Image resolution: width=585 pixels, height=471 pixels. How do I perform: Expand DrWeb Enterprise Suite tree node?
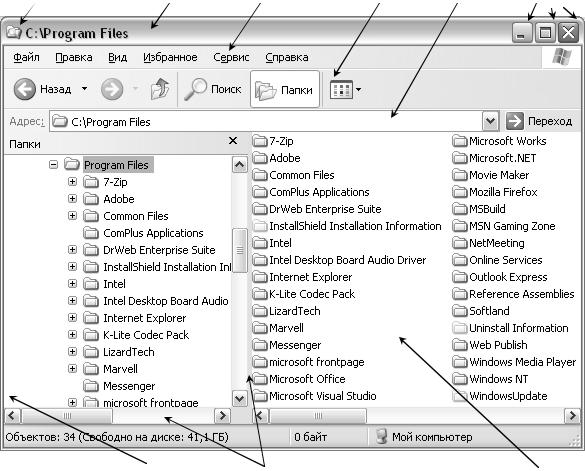pyautogui.click(x=72, y=250)
